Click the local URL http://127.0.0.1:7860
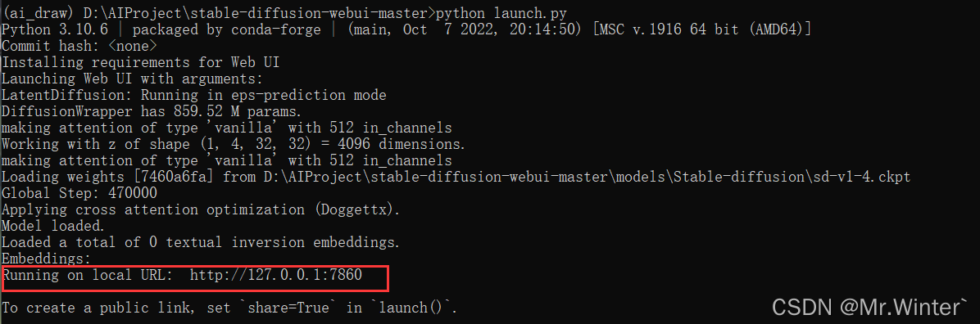This screenshot has height=324, width=980. pos(276,275)
